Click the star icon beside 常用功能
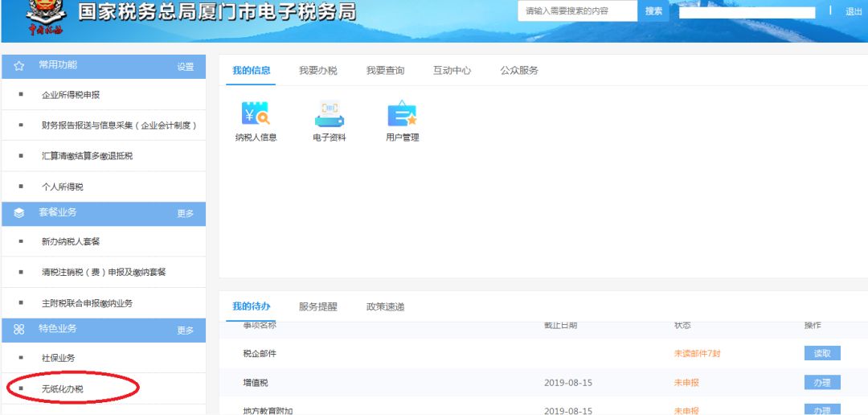 point(19,66)
